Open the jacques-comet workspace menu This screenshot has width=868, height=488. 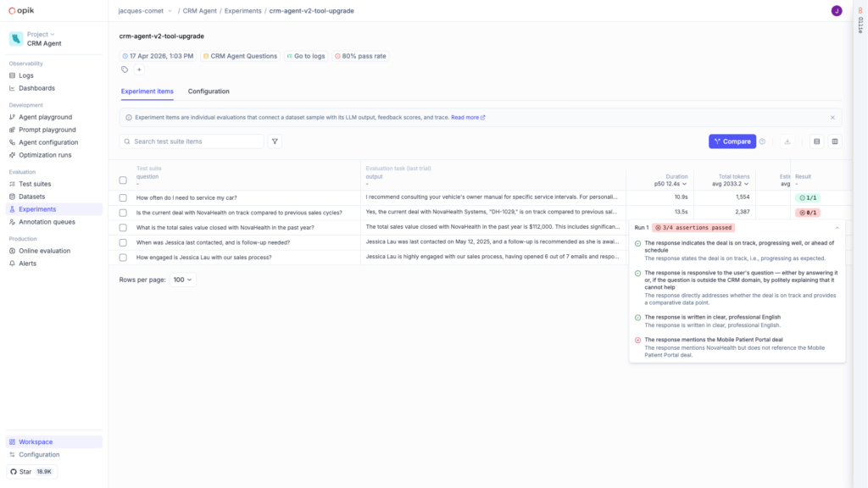point(144,11)
